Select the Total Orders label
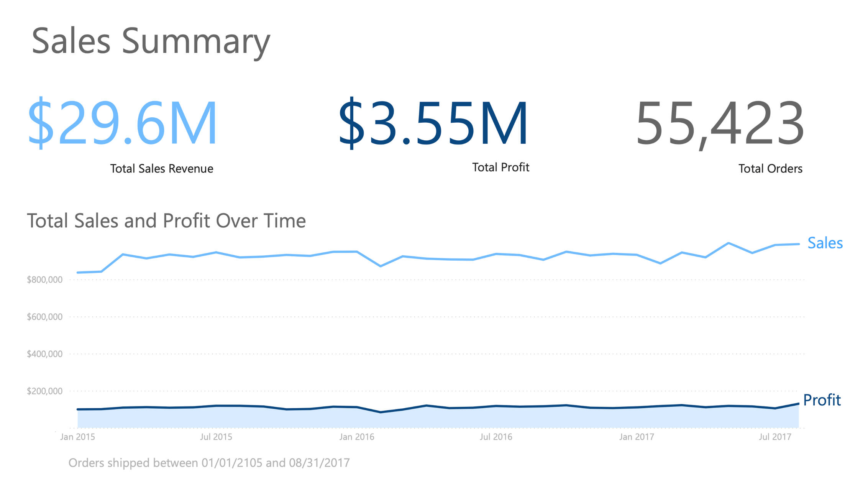This screenshot has height=480, width=868. click(770, 169)
